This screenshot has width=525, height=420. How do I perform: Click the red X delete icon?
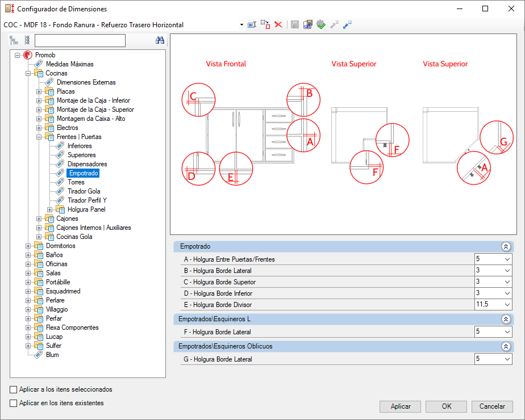click(x=278, y=24)
